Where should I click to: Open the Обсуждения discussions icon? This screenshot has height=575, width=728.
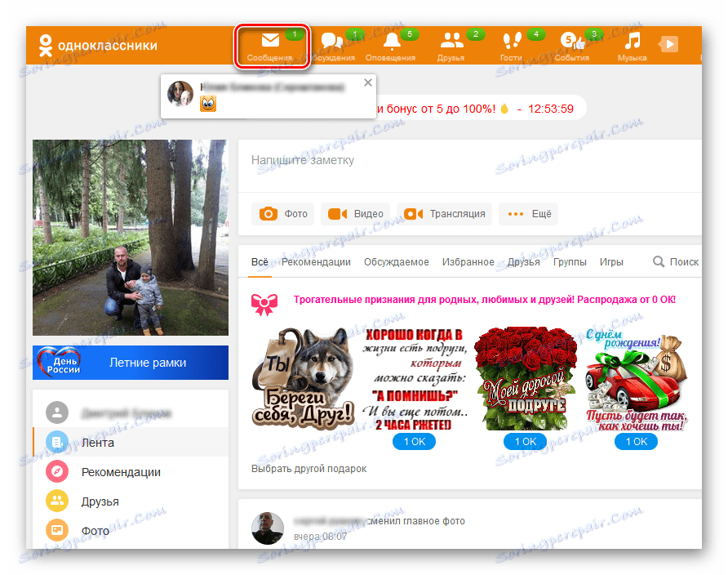pos(332,46)
